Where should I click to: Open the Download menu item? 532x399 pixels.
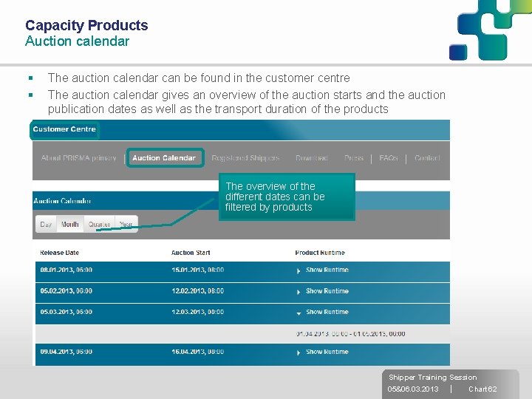(312, 158)
